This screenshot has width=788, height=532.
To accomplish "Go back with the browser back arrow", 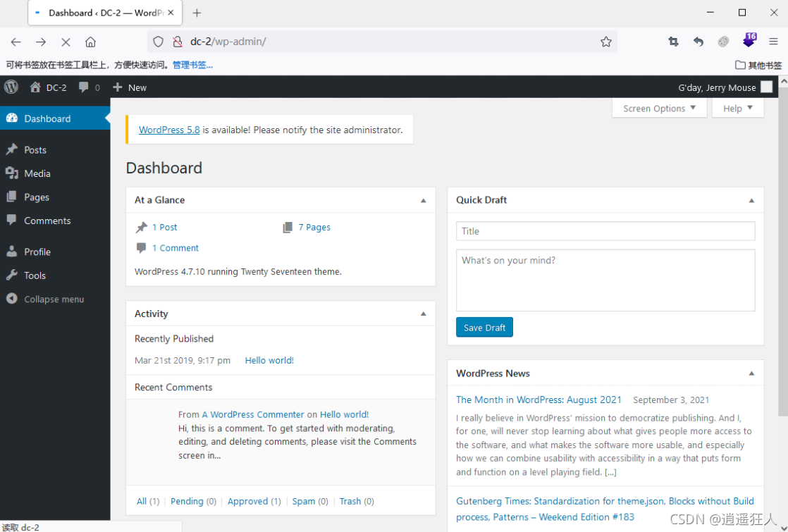I will 16,42.
